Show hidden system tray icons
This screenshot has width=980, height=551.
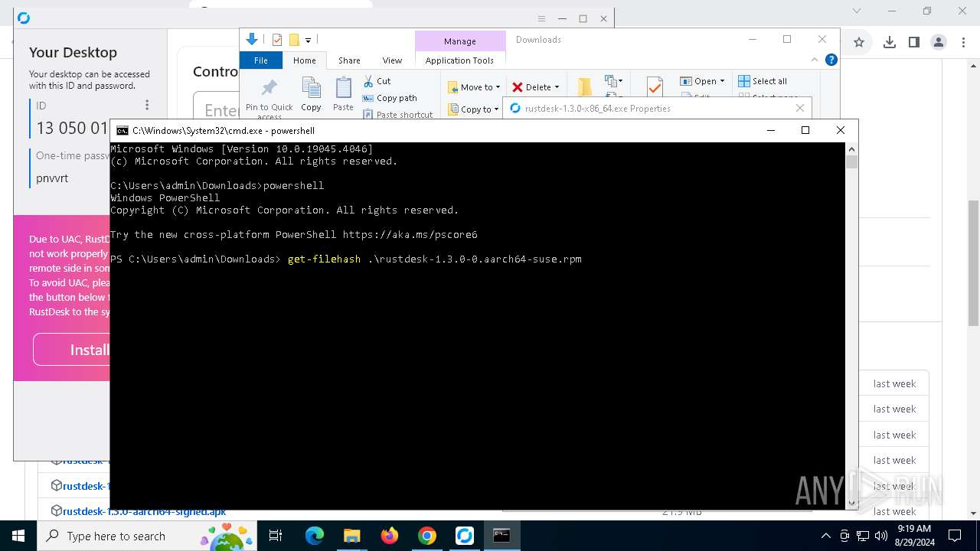coord(825,536)
